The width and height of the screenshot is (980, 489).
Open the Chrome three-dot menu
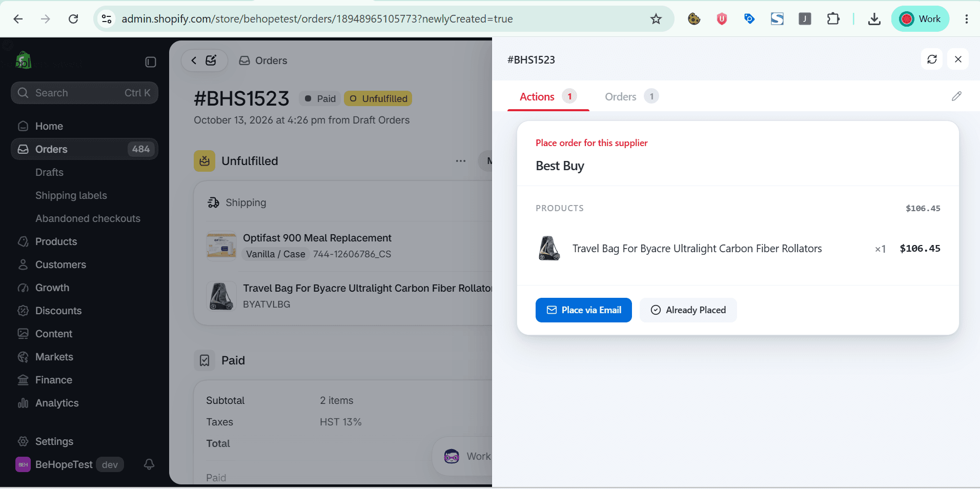coord(967,19)
